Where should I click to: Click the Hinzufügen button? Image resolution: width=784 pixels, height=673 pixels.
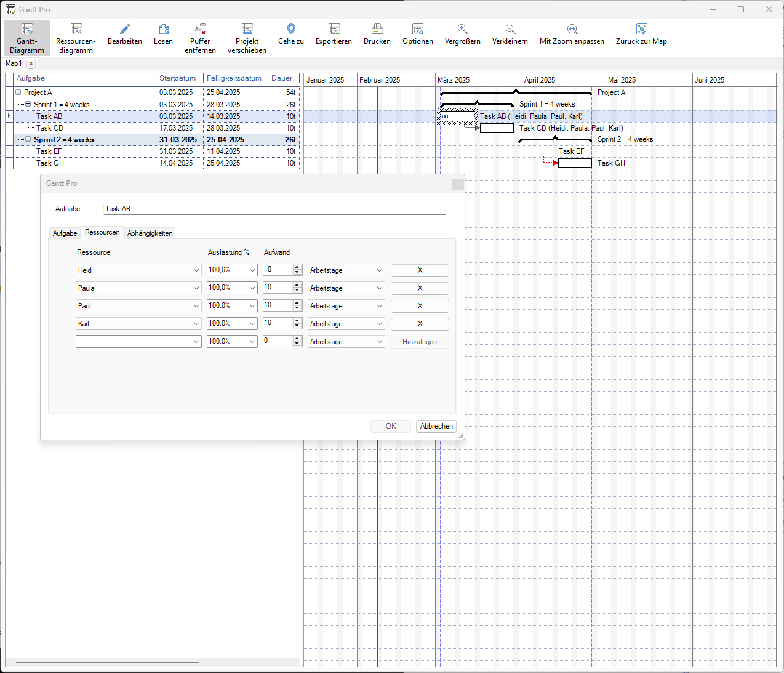pos(420,342)
